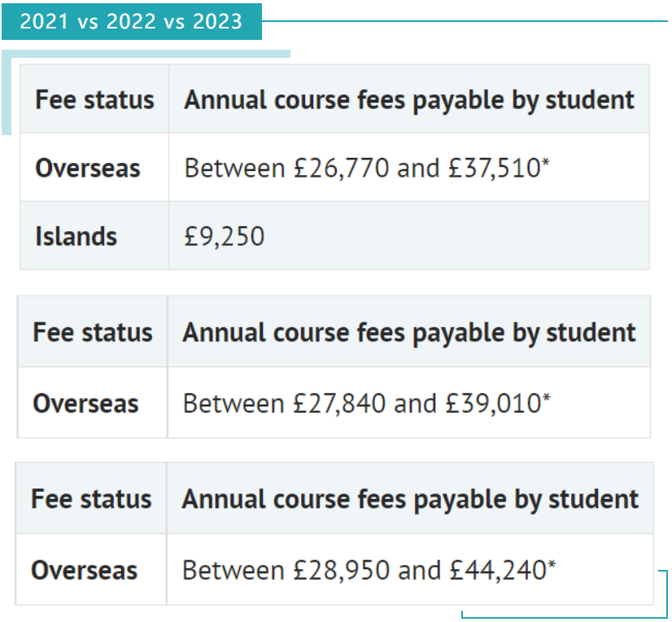
Task: Click the £28,950 lower fee amount
Action: click(338, 570)
